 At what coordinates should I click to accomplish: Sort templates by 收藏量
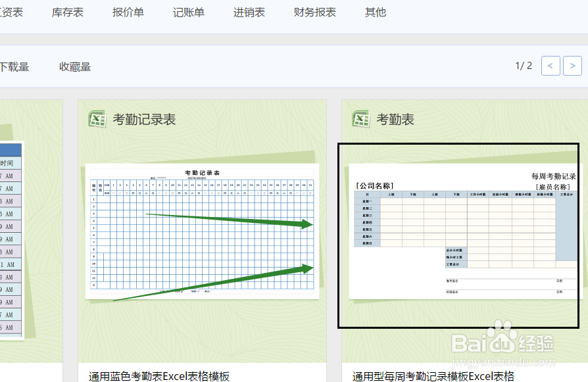click(x=74, y=66)
